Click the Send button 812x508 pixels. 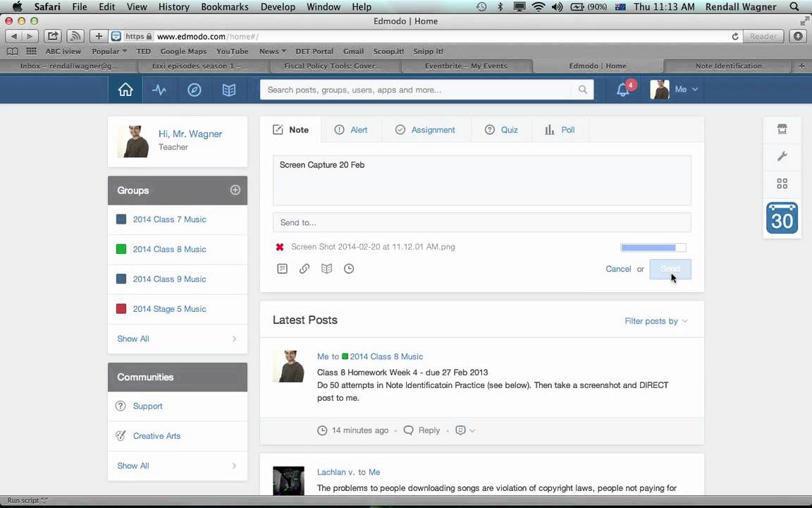point(670,269)
